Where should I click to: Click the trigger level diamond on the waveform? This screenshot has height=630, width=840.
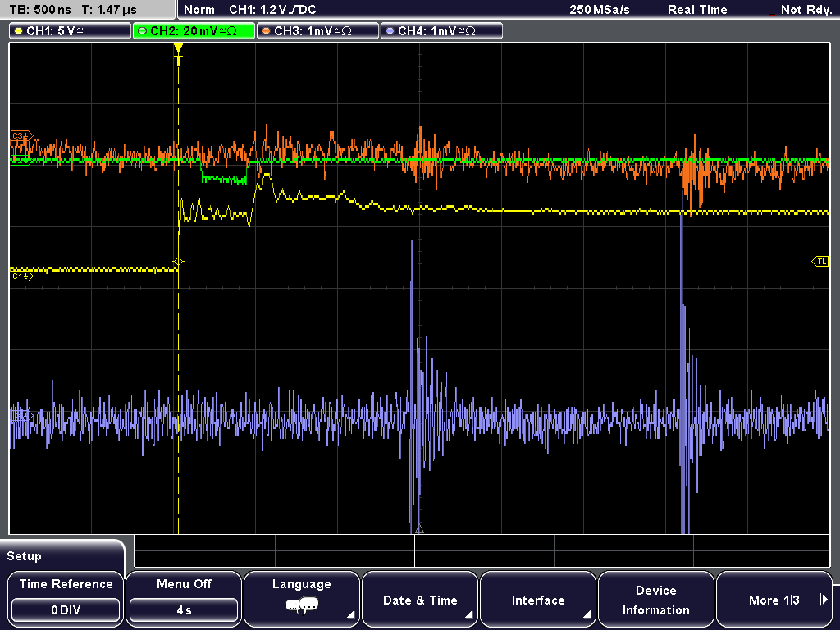[178, 262]
